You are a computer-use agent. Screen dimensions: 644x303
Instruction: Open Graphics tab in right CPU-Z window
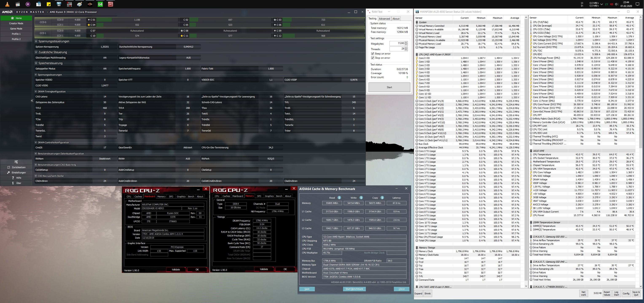269,196
